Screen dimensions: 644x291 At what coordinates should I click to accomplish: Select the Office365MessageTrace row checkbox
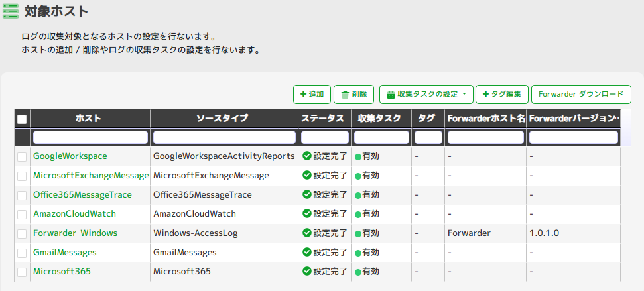click(22, 196)
